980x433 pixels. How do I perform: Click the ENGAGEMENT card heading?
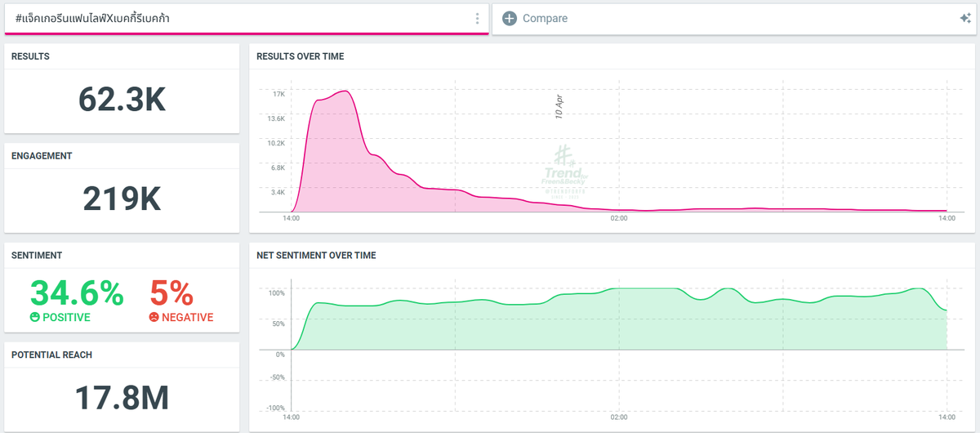point(42,155)
